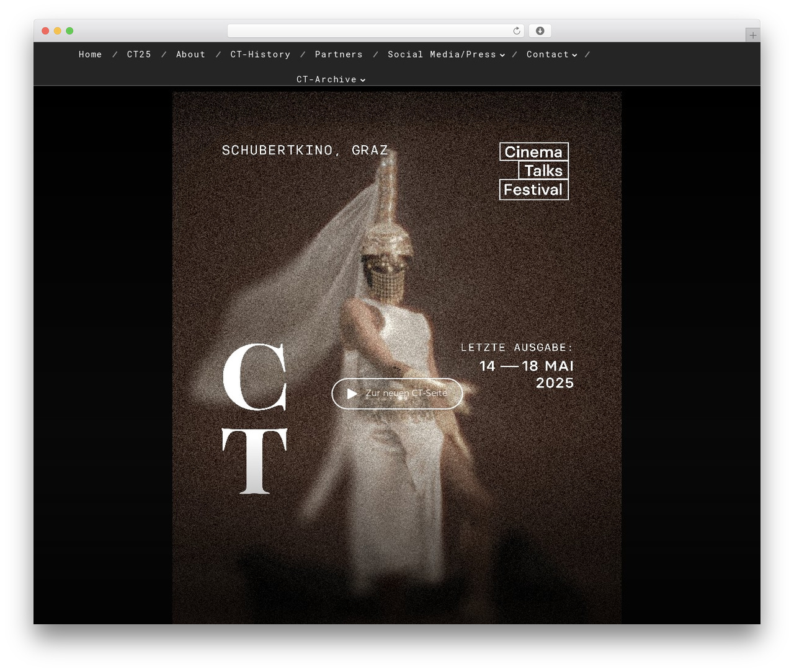Close the window with the red button
Screen dimensions: 794x672
tap(45, 30)
